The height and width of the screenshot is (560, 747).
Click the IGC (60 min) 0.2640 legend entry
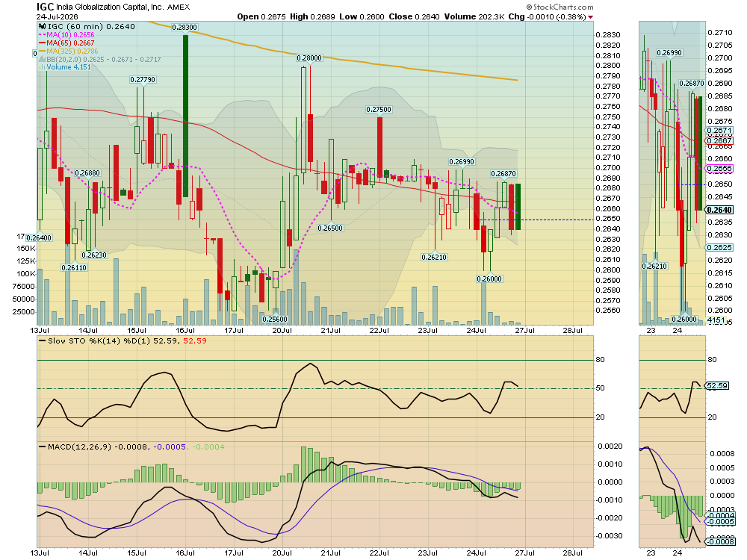click(91, 27)
